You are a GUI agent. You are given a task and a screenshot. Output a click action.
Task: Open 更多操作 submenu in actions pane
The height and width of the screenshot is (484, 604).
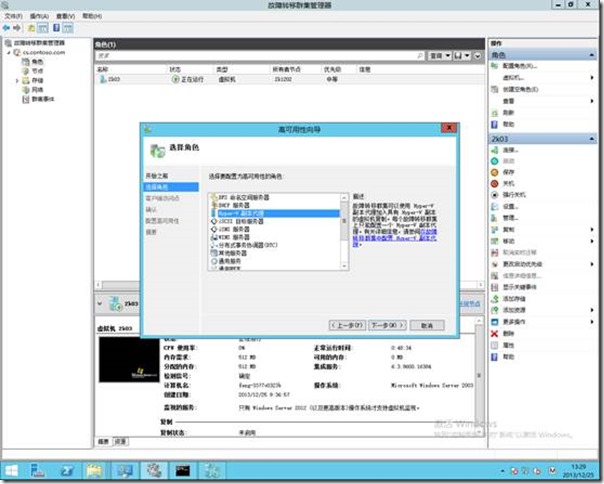[543, 322]
